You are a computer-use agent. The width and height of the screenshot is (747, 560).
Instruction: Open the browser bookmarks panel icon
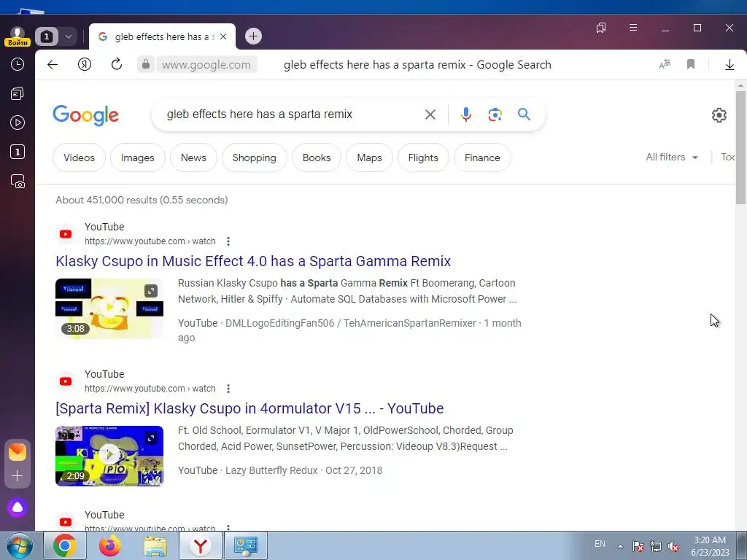coord(601,28)
